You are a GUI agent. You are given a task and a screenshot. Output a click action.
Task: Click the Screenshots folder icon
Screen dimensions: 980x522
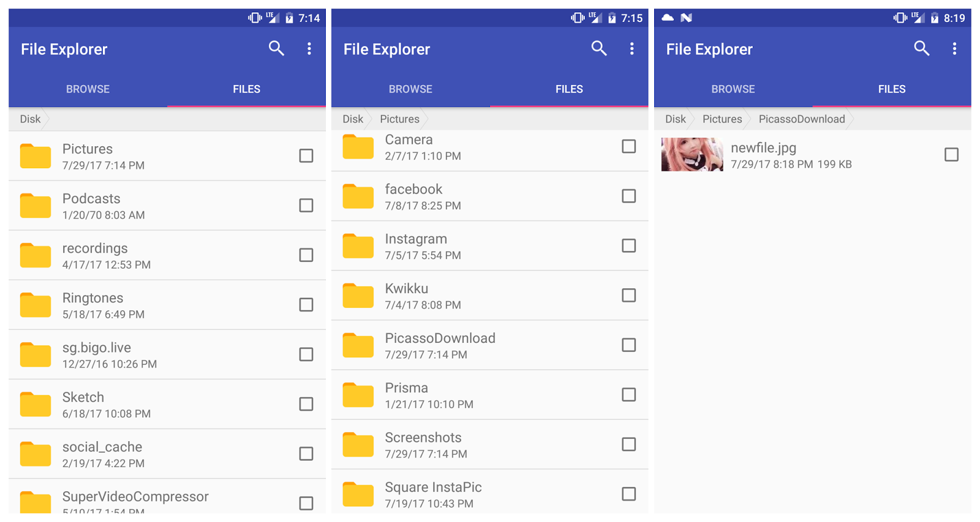click(358, 444)
